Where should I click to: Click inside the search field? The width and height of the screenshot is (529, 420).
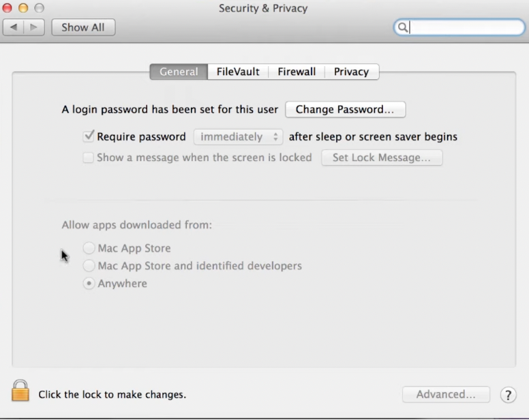(465, 27)
